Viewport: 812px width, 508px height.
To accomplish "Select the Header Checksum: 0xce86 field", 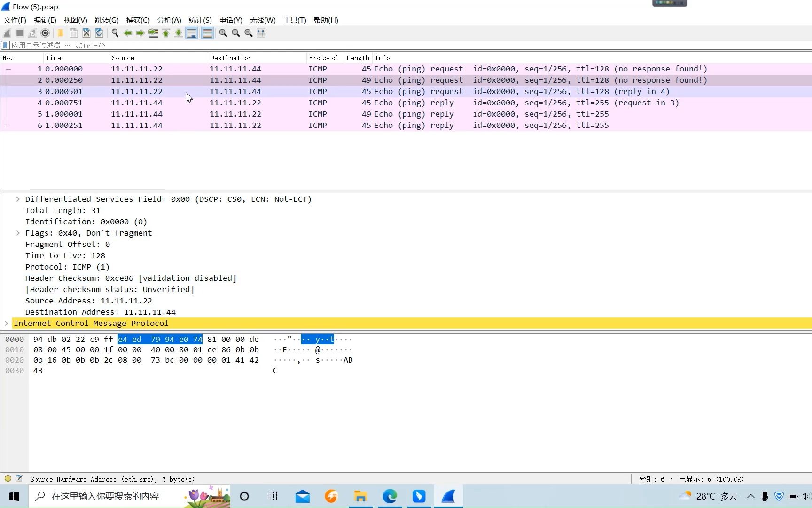I will 131,278.
